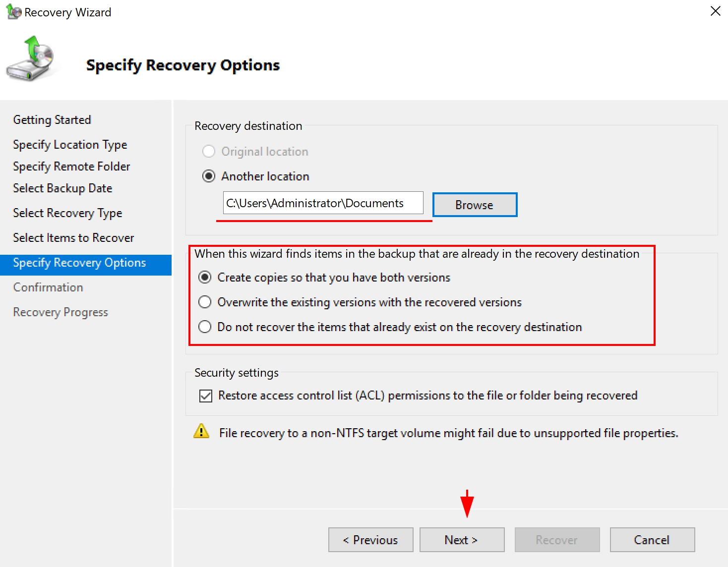
Task: Open the Getting Started step
Action: point(52,120)
